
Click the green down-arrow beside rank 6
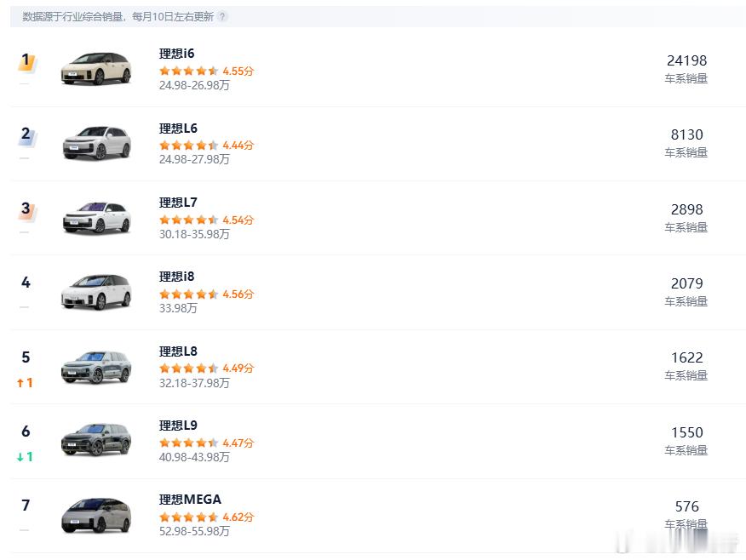[21, 457]
